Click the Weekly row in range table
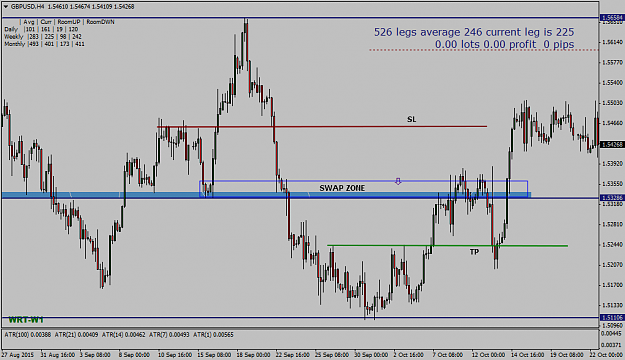 click(43, 37)
